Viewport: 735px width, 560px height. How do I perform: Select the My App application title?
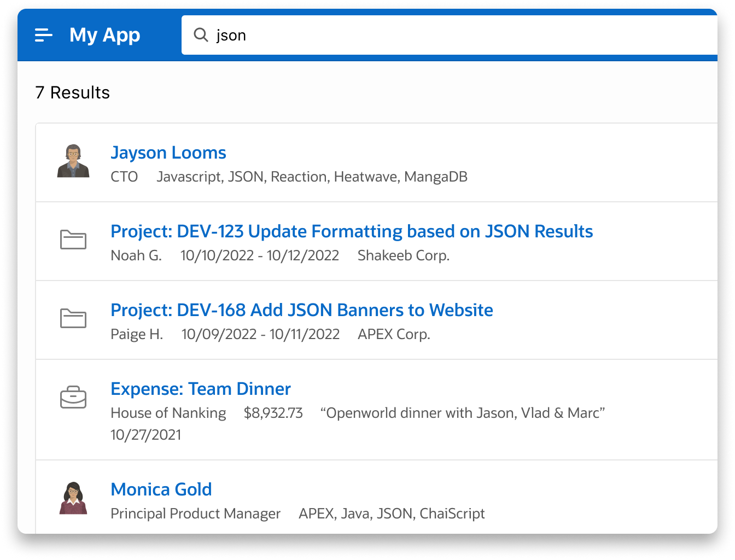tap(104, 35)
